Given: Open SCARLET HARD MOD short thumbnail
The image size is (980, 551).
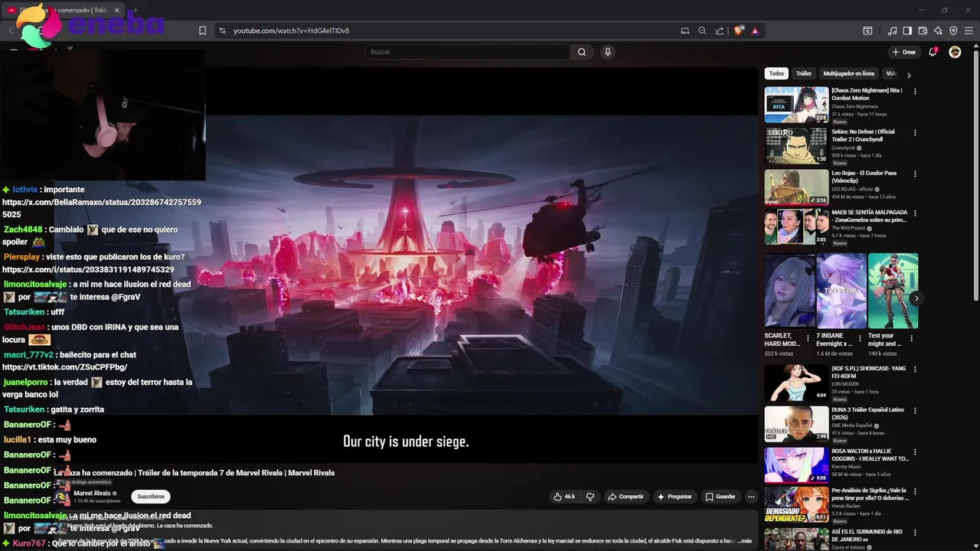Looking at the screenshot, I should 789,291.
